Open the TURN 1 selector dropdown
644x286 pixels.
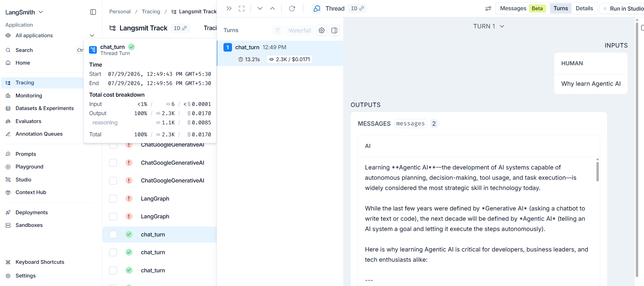click(489, 26)
